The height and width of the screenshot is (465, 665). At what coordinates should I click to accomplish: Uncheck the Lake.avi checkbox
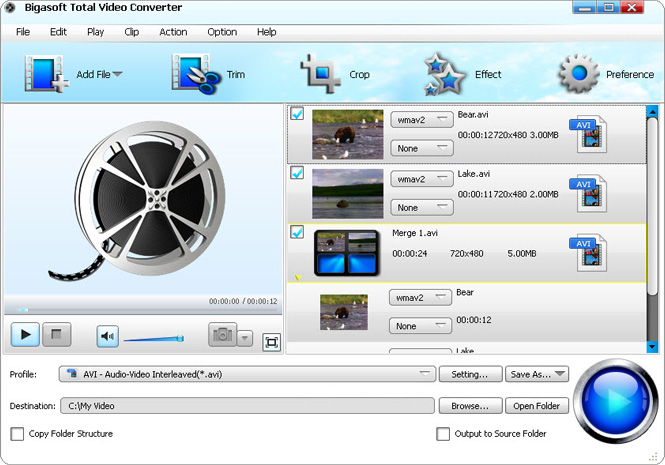[297, 172]
